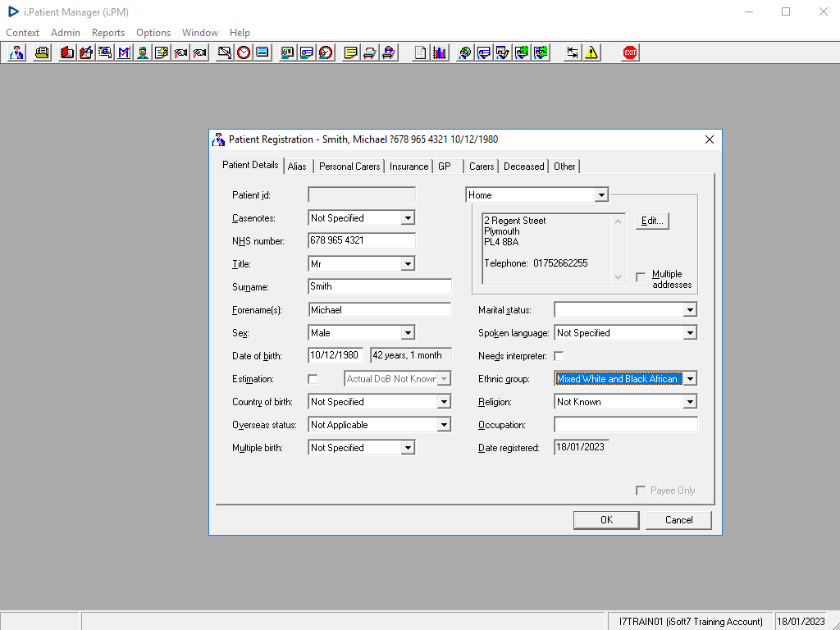The width and height of the screenshot is (840, 630).
Task: Open the Help menu
Action: click(240, 33)
